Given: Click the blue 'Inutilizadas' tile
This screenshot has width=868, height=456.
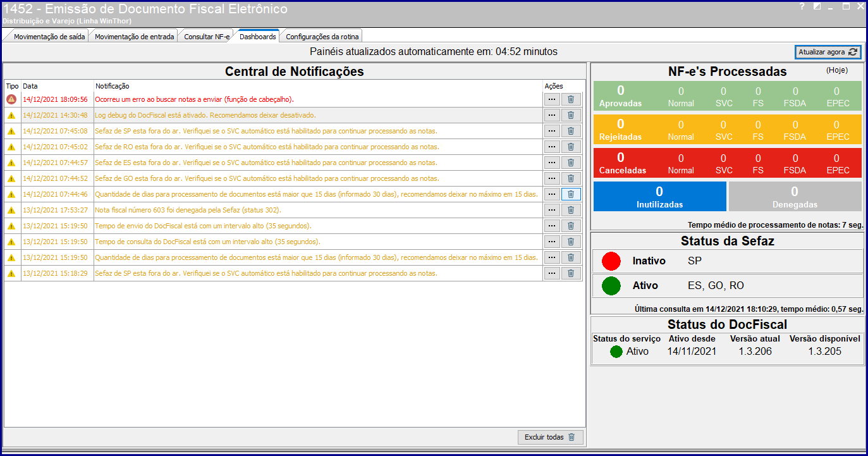Looking at the screenshot, I should [x=660, y=197].
